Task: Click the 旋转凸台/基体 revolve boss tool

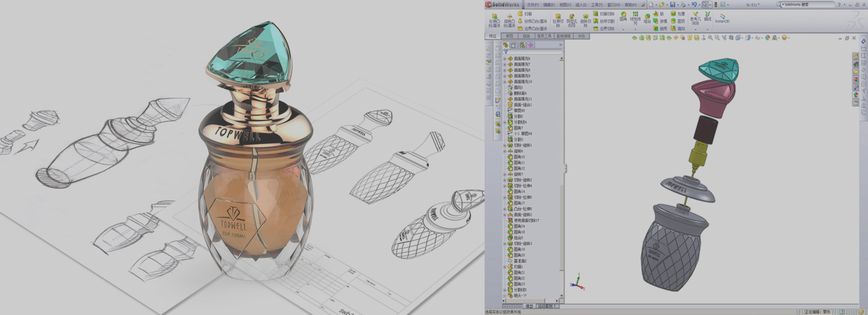Action: pos(509,21)
